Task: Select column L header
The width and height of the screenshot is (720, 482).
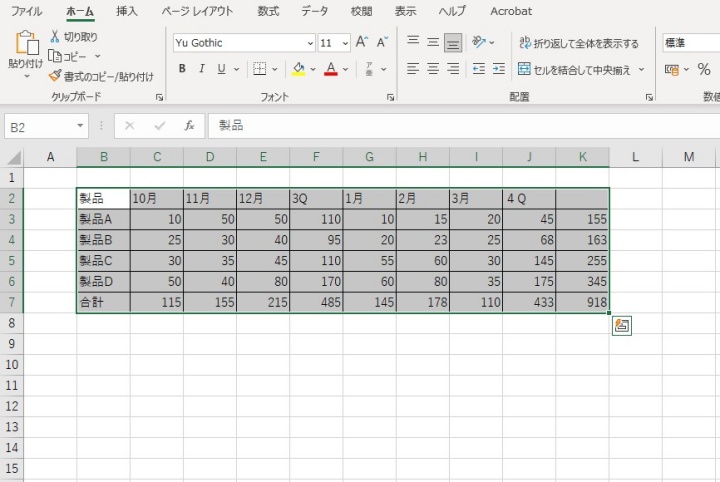Action: point(636,157)
